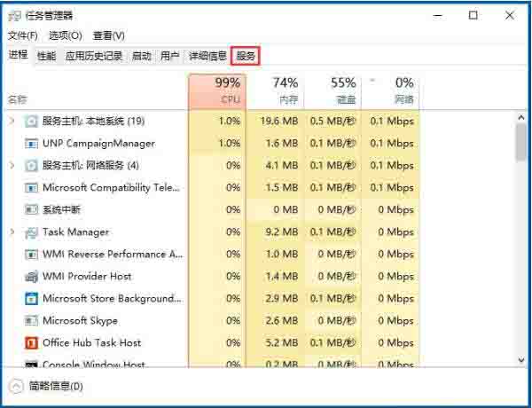Click the WMI Provider Host icon
The image size is (532, 408).
(32, 276)
